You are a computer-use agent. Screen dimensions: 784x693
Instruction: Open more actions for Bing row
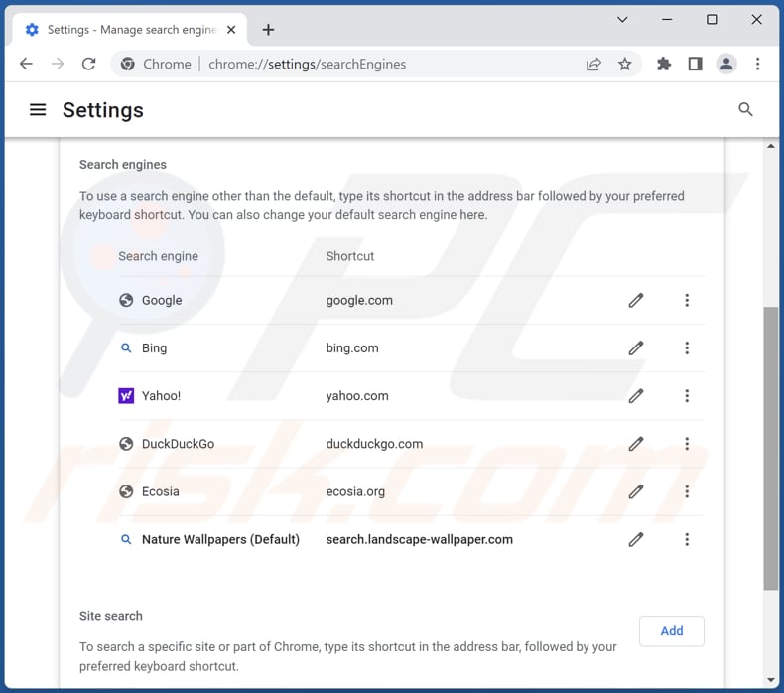click(x=687, y=347)
